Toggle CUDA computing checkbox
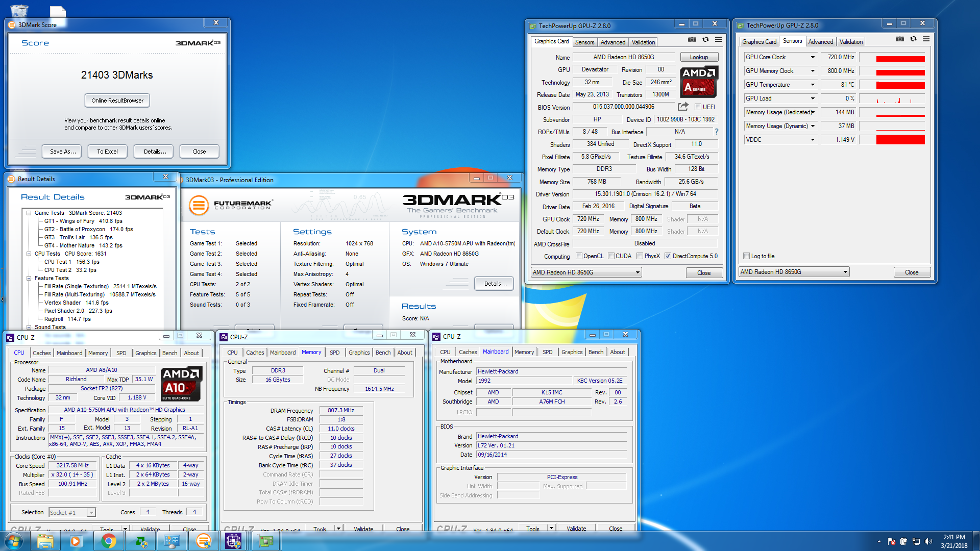This screenshot has width=980, height=551. (611, 256)
